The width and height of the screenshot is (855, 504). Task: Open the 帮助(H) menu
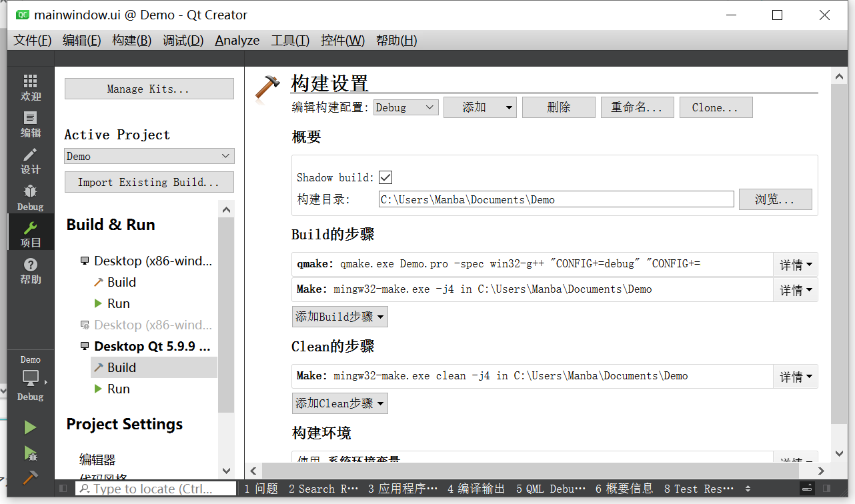(x=397, y=40)
